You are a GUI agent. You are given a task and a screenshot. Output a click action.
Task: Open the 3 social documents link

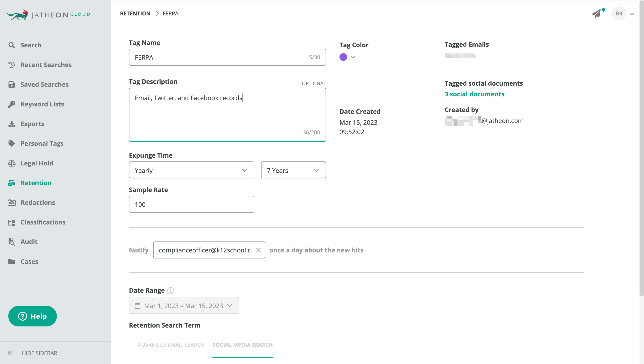pyautogui.click(x=474, y=94)
